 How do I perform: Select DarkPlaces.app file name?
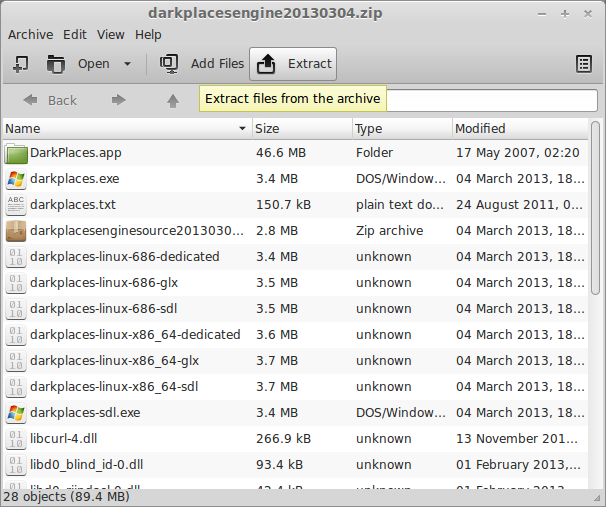pos(76,153)
